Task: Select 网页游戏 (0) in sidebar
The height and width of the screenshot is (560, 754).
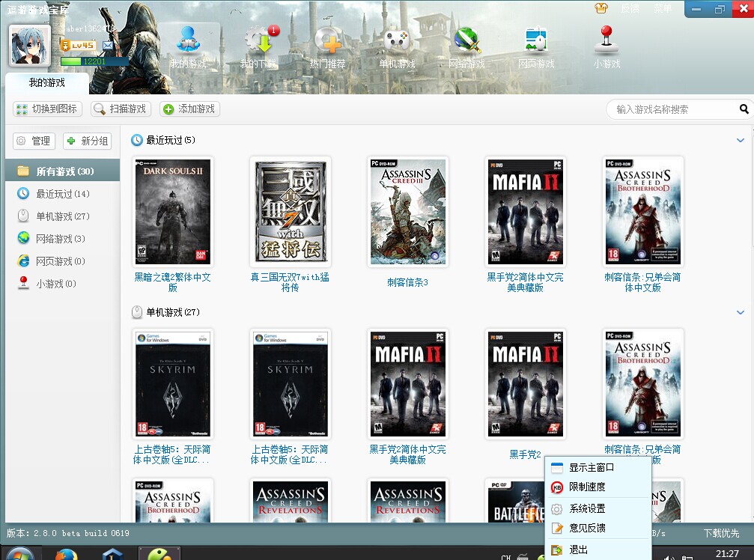Action: [x=62, y=261]
